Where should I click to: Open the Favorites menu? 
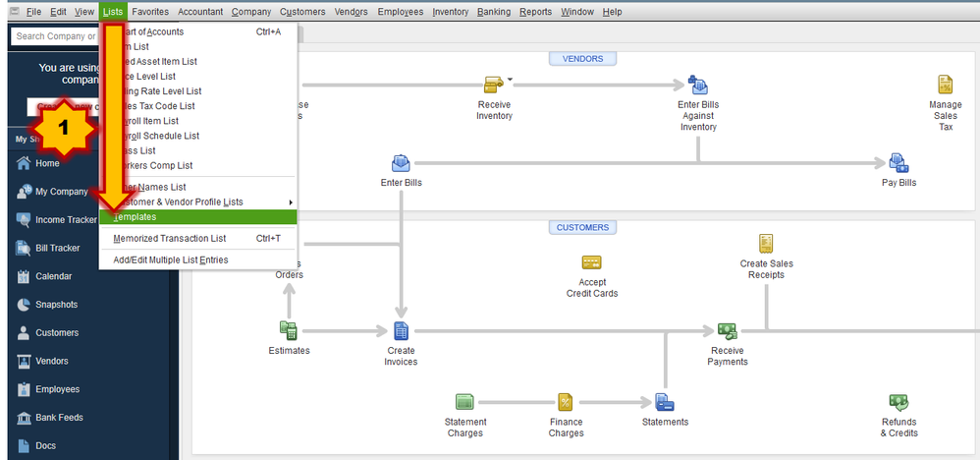pos(150,11)
